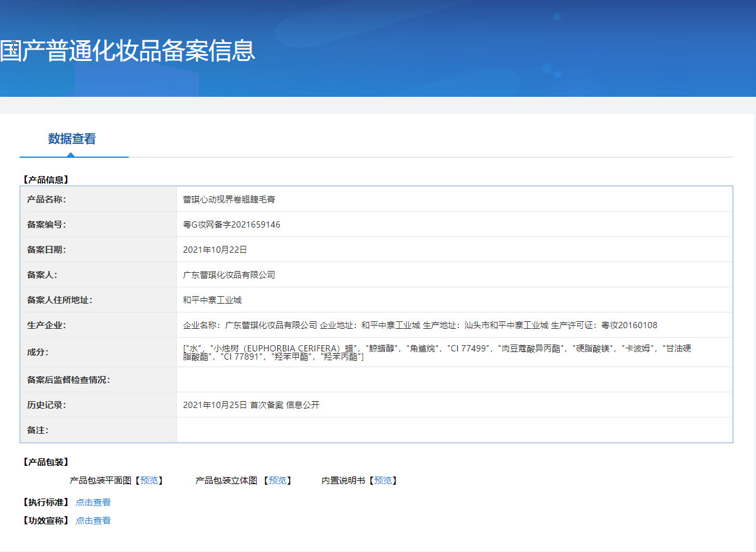Select the ingredients list text
The image size is (756, 552).
[437, 352]
